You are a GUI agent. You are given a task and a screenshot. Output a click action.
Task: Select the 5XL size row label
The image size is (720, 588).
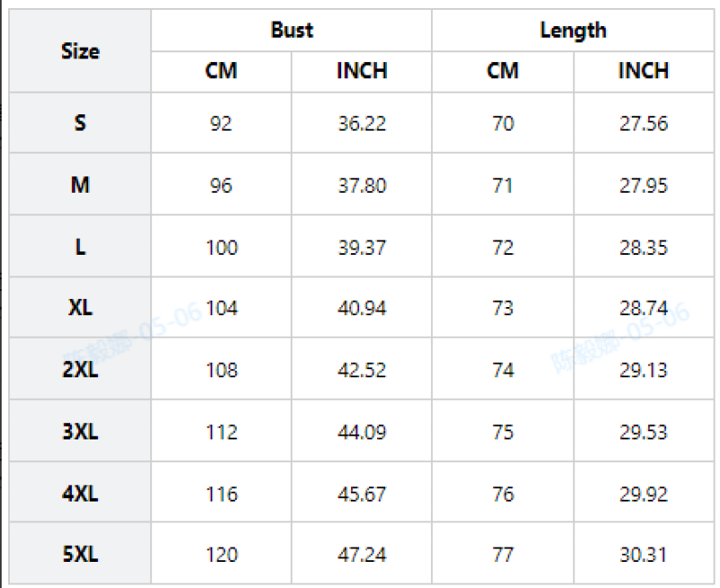click(x=80, y=555)
